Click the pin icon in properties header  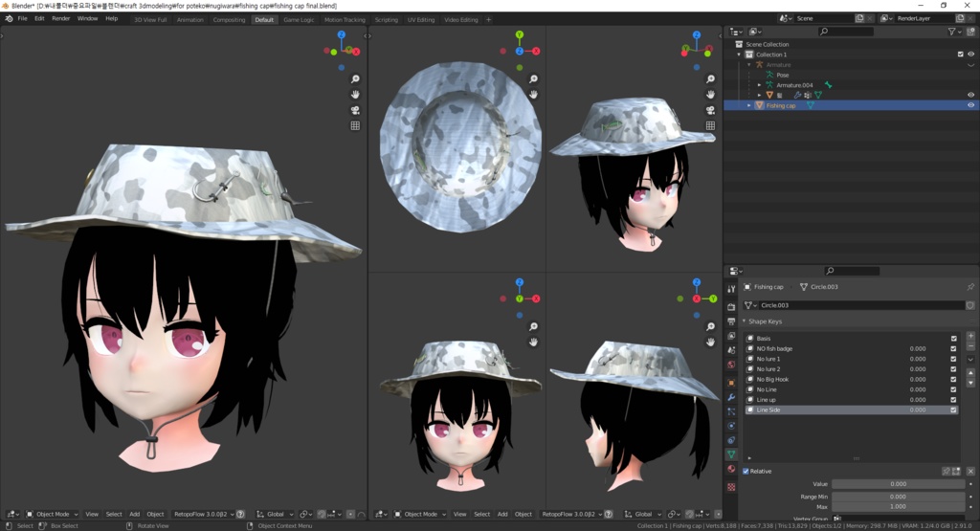coord(970,287)
